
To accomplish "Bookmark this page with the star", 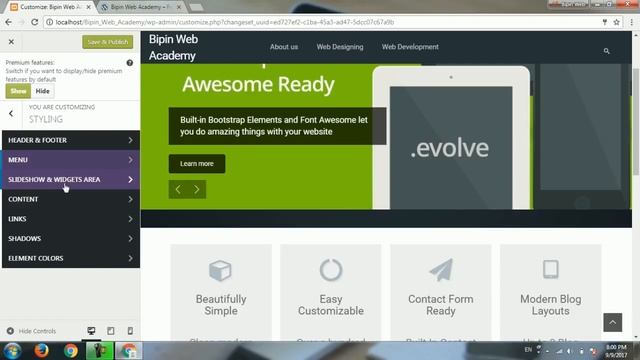I will pyautogui.click(x=616, y=22).
